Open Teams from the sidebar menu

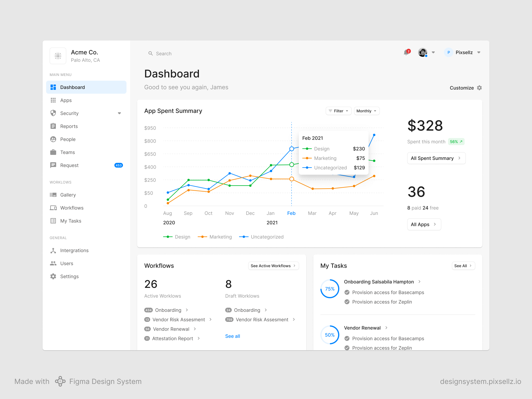point(67,152)
